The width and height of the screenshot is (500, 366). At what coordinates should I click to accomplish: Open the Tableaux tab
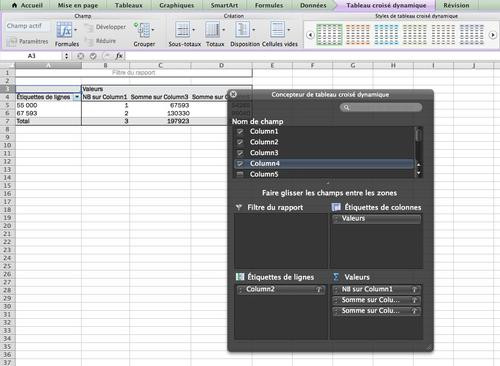coord(128,5)
